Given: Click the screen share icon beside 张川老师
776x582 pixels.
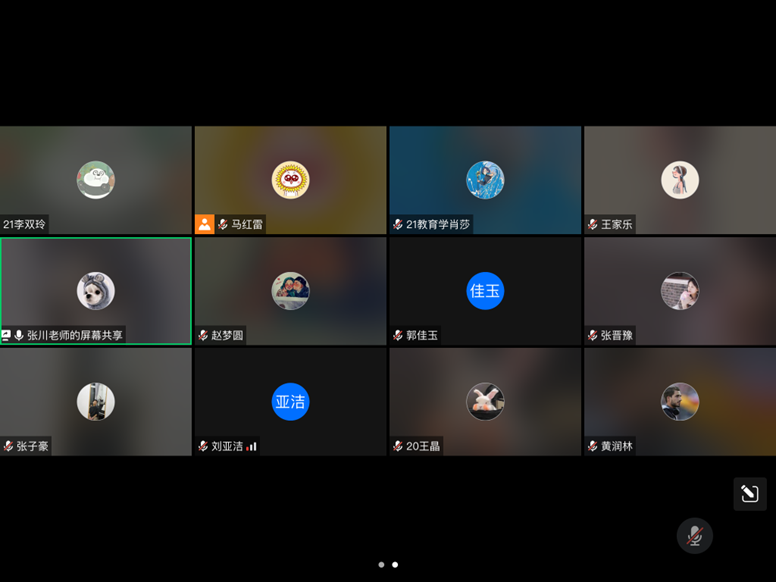Looking at the screenshot, I should pyautogui.click(x=6, y=336).
